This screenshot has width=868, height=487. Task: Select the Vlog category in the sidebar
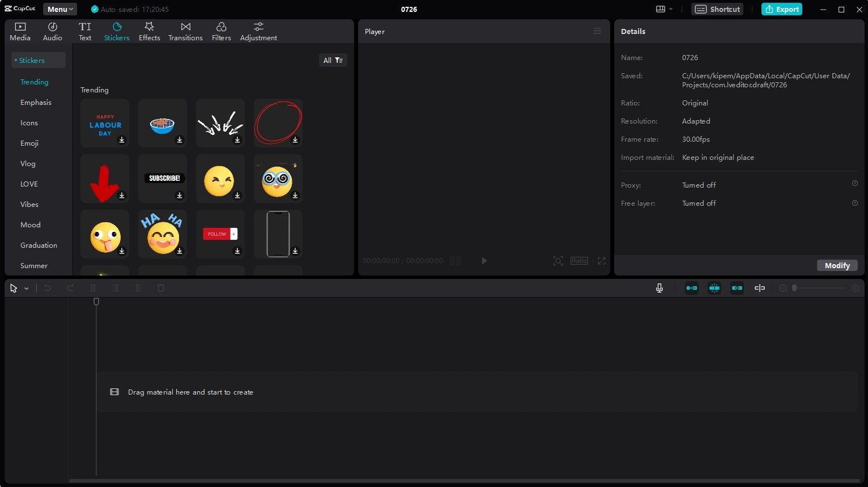point(28,163)
